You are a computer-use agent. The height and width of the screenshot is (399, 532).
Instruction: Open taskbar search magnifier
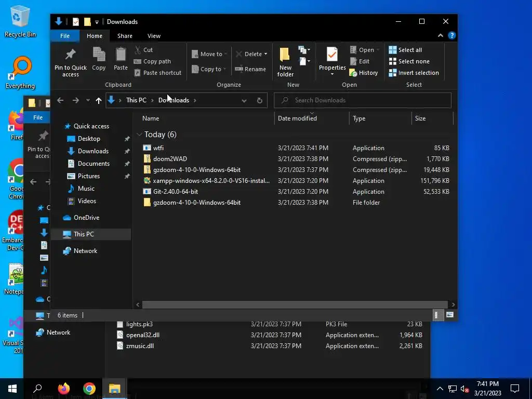37,389
